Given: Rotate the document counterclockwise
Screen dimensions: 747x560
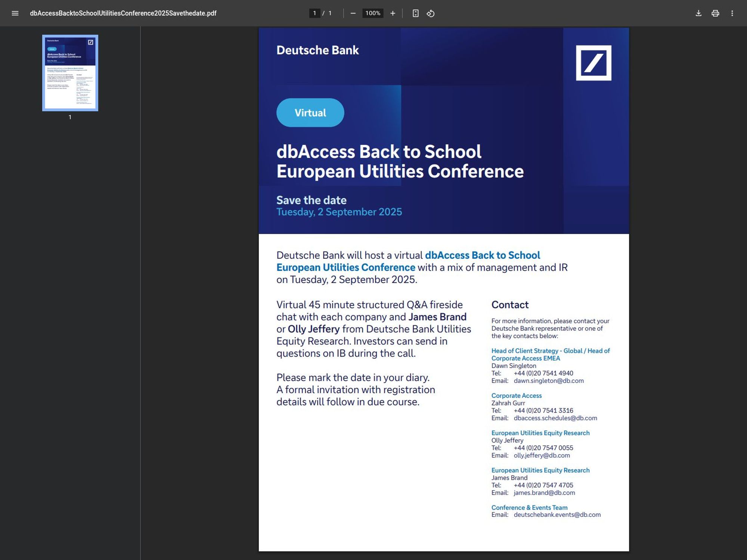Looking at the screenshot, I should [431, 13].
